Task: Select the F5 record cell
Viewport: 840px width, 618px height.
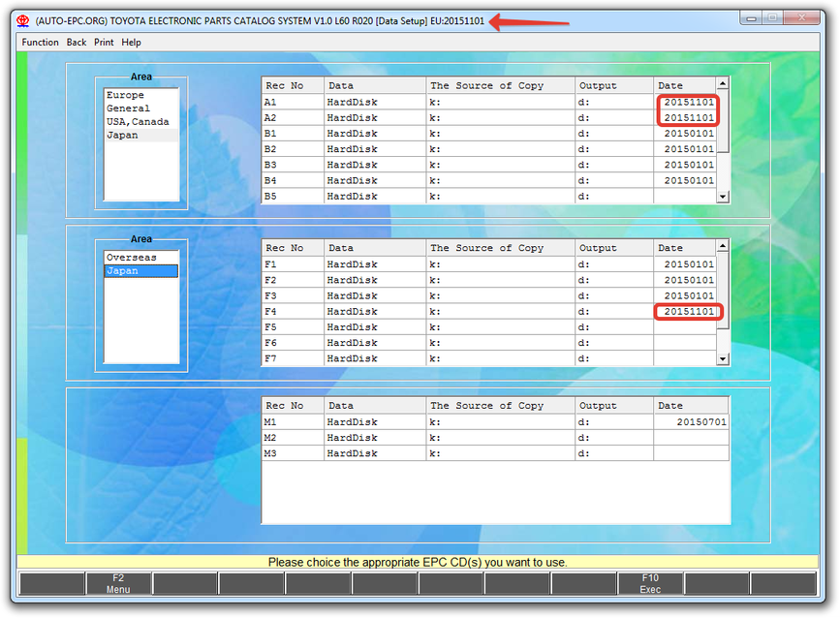Action: click(293, 327)
